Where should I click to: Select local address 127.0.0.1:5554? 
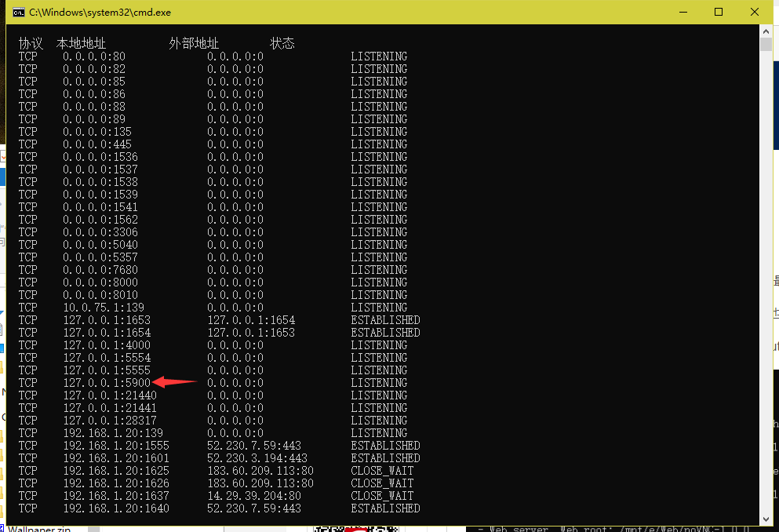coord(107,358)
